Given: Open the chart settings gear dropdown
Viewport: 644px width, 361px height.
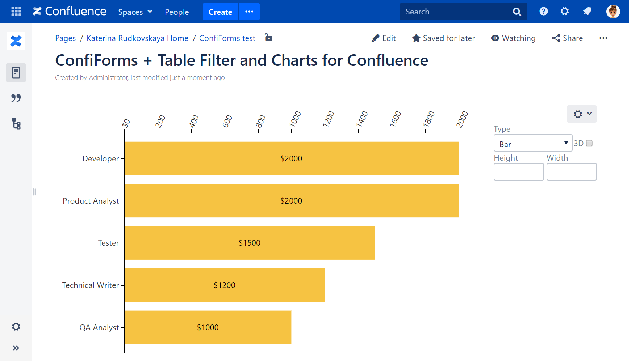Looking at the screenshot, I should click(581, 114).
